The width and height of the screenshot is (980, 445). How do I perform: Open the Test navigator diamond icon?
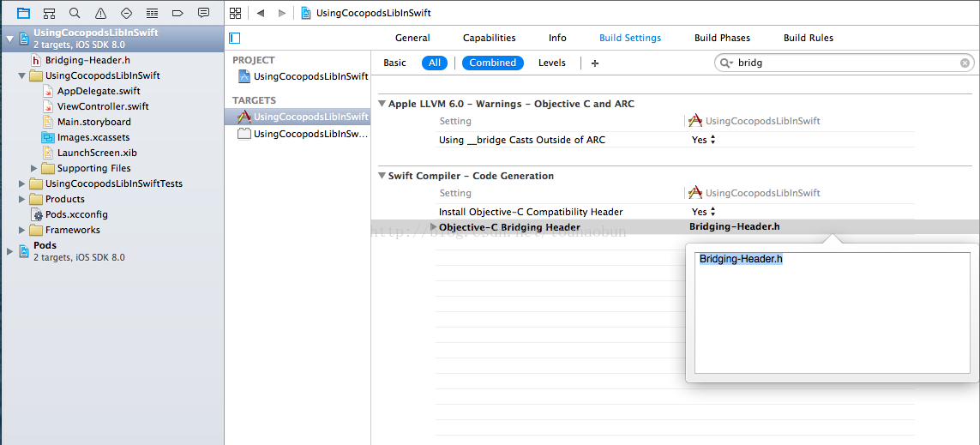click(x=126, y=13)
